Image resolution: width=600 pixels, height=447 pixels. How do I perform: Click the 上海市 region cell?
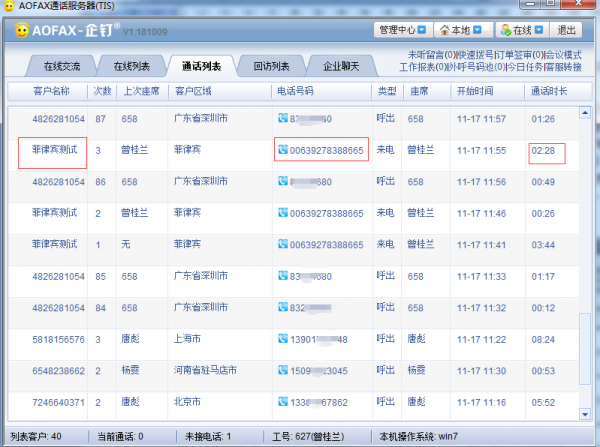[x=187, y=339]
